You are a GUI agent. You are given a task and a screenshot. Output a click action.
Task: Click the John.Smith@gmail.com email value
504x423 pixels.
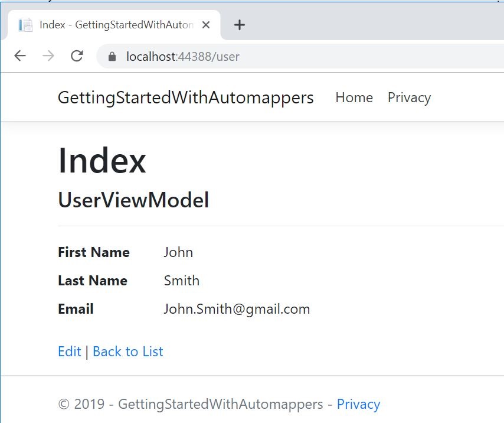(237, 309)
